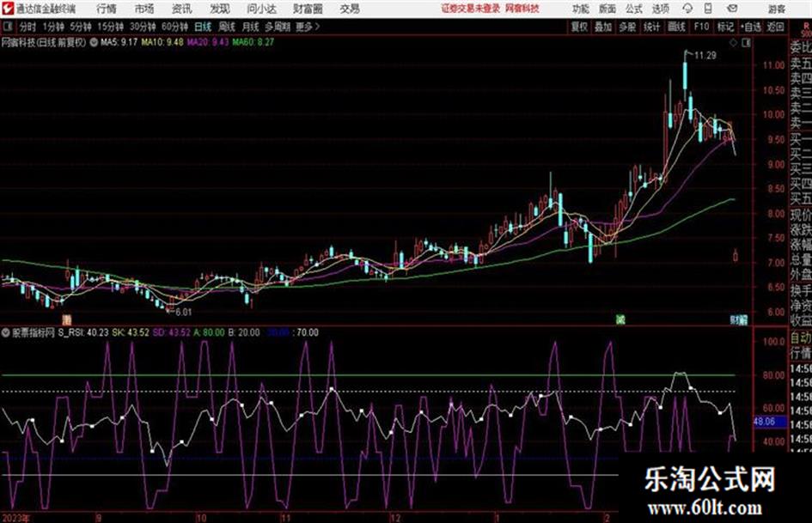Switch to 30分钟 period

tap(143, 27)
